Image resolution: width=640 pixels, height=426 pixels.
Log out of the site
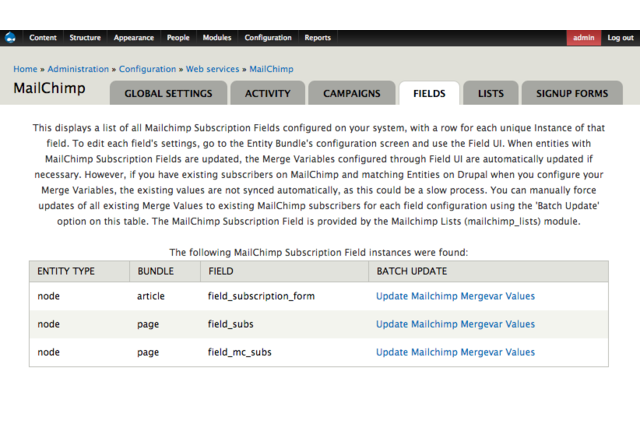pyautogui.click(x=620, y=38)
